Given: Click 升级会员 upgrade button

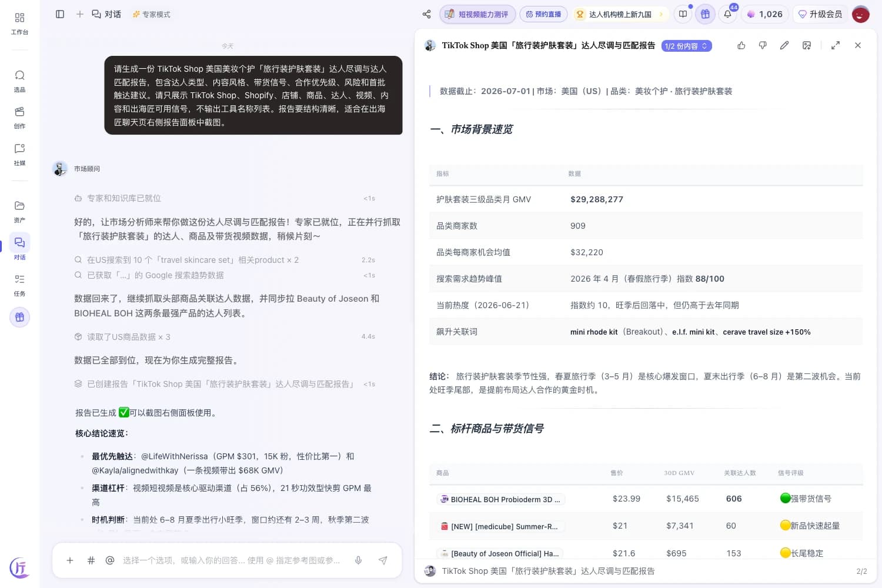Looking at the screenshot, I should 820,14.
